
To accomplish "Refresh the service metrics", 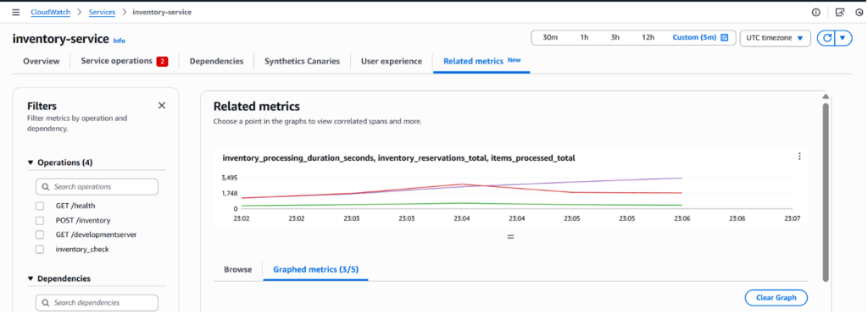I will [827, 37].
